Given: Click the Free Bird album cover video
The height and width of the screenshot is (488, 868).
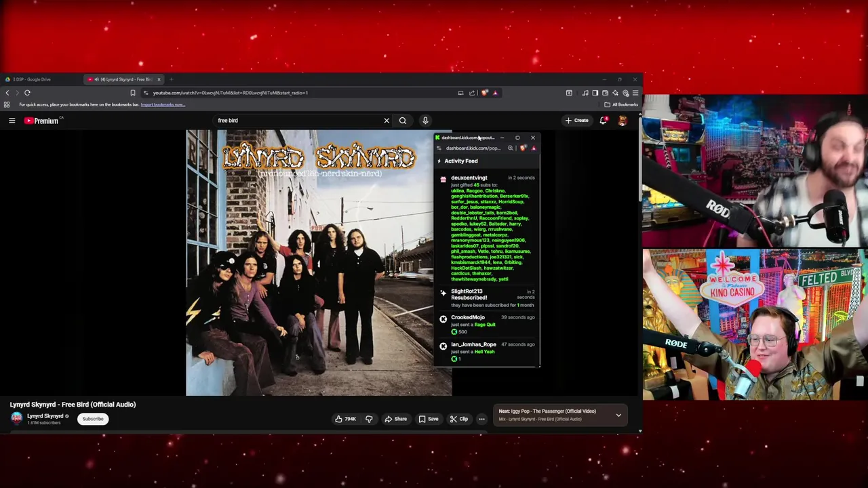Looking at the screenshot, I should click(319, 263).
